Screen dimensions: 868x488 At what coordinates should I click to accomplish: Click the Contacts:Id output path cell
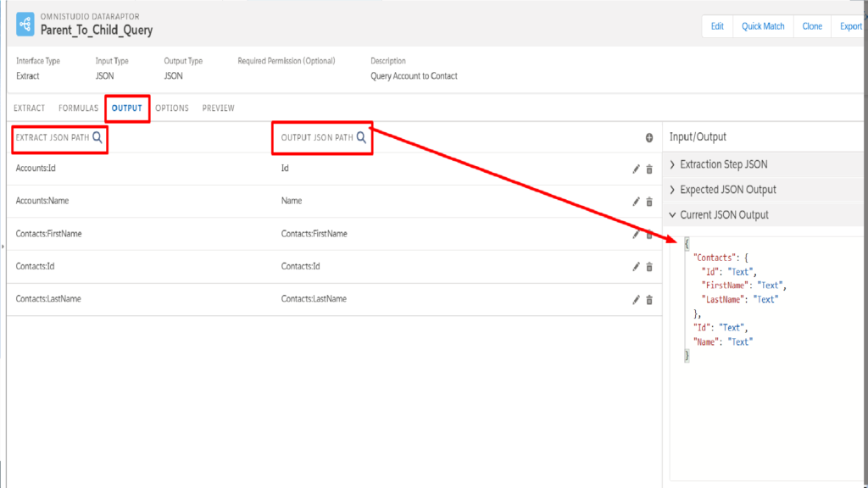click(301, 266)
